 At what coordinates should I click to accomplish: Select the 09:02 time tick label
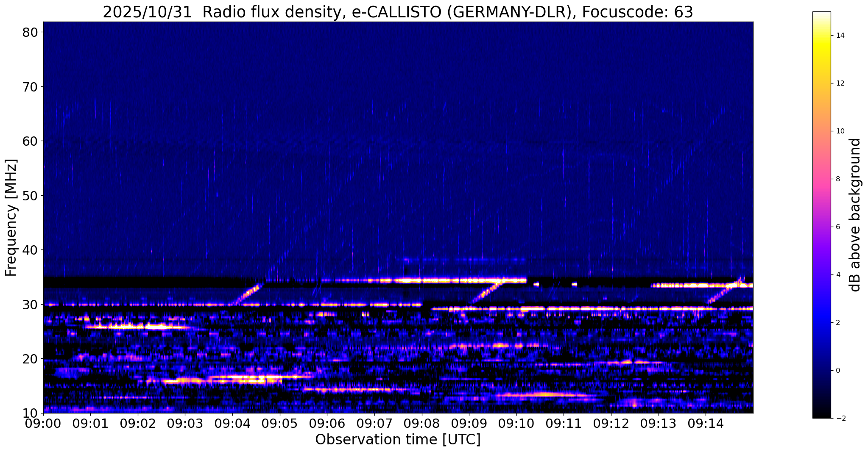(x=138, y=423)
